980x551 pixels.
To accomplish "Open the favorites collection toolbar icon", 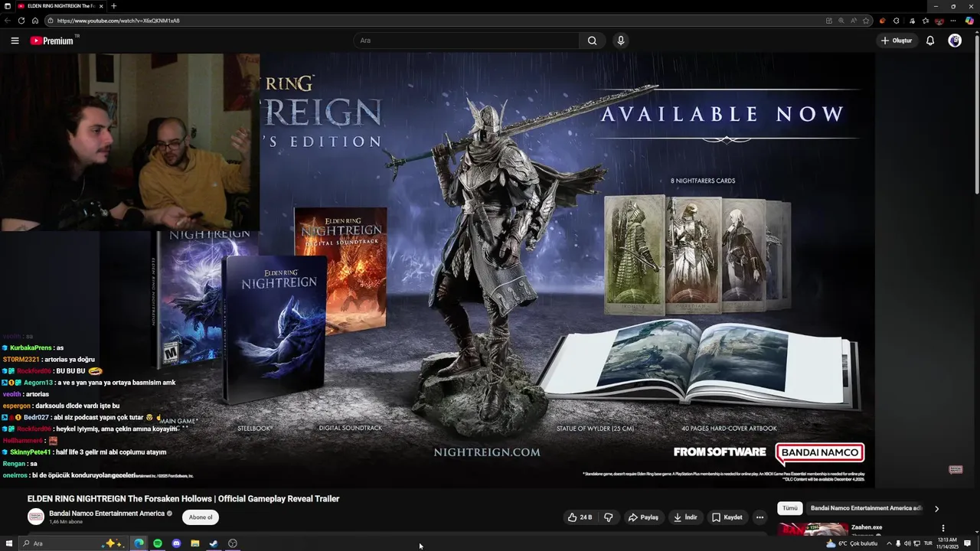I will tap(925, 21).
